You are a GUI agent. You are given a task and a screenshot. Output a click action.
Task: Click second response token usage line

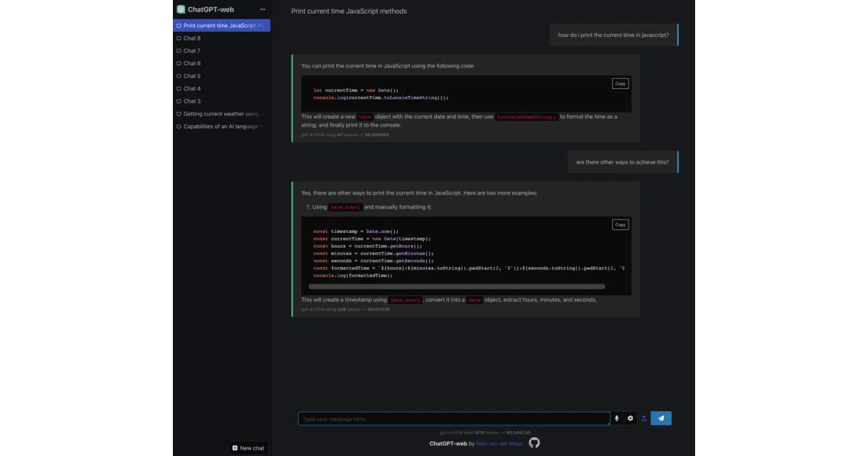click(x=346, y=309)
